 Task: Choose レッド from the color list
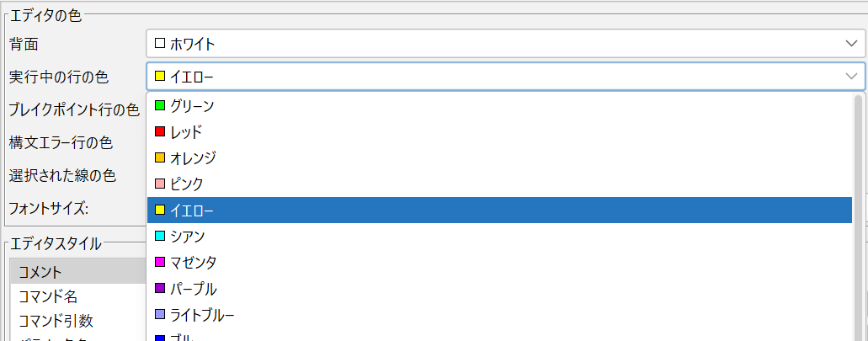coord(498,131)
